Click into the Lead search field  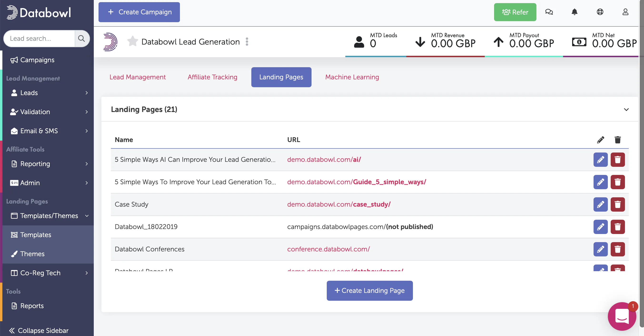tap(40, 39)
